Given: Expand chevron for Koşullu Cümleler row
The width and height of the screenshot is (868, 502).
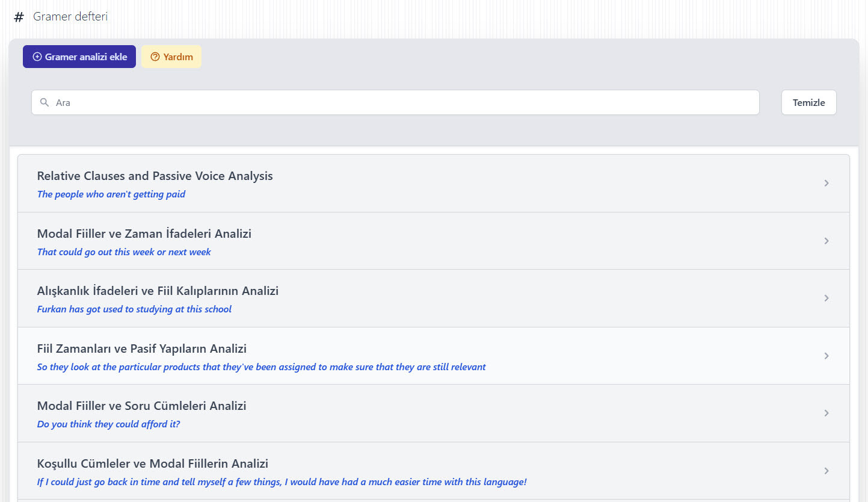Looking at the screenshot, I should (826, 471).
